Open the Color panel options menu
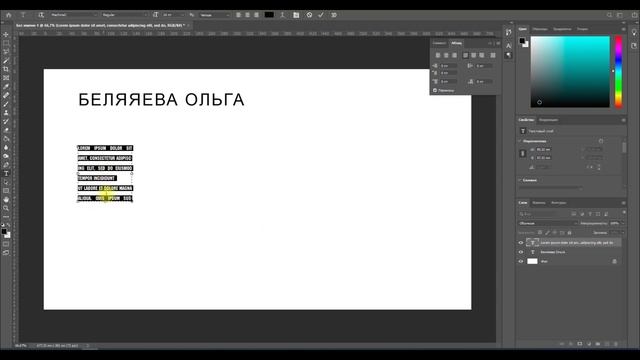Image resolution: width=640 pixels, height=360 pixels. (x=623, y=29)
